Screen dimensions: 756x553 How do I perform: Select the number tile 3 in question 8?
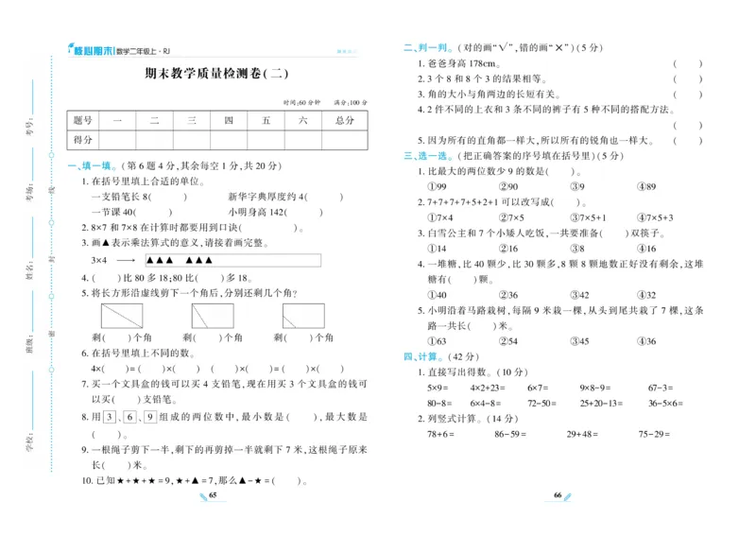click(108, 415)
